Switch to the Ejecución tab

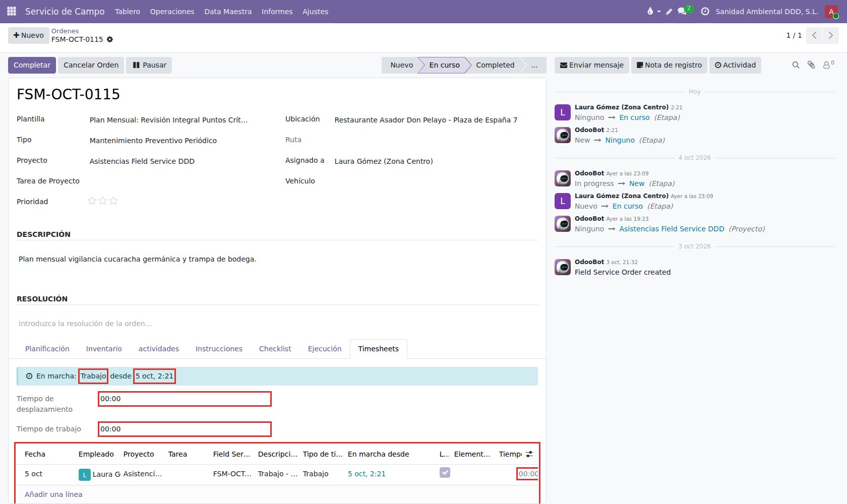click(x=325, y=349)
